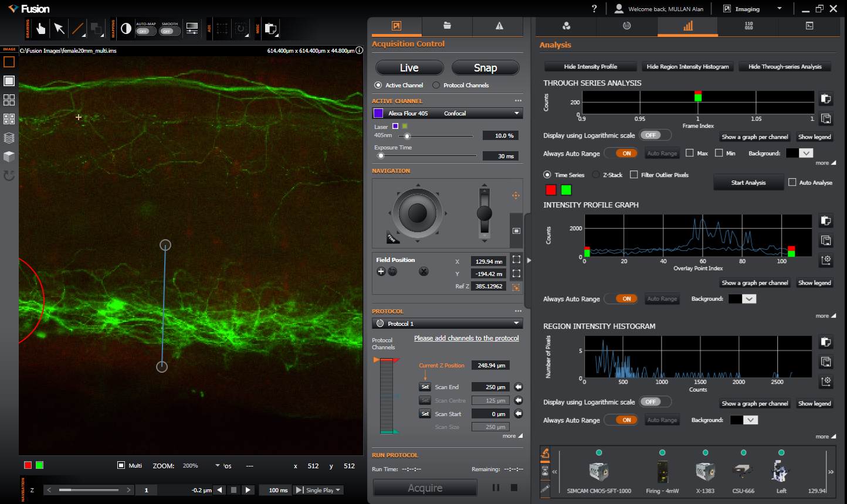
Task: Click the image info icon
Action: [359, 50]
